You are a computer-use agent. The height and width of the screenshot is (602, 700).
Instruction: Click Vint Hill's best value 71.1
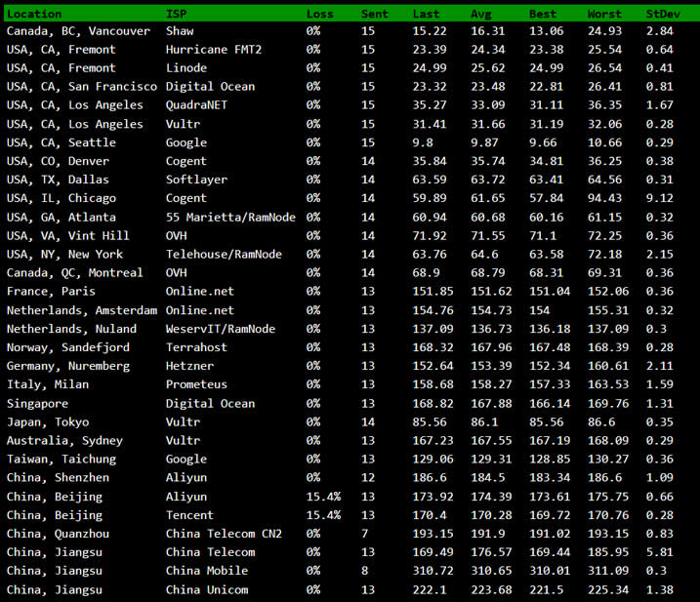point(543,236)
